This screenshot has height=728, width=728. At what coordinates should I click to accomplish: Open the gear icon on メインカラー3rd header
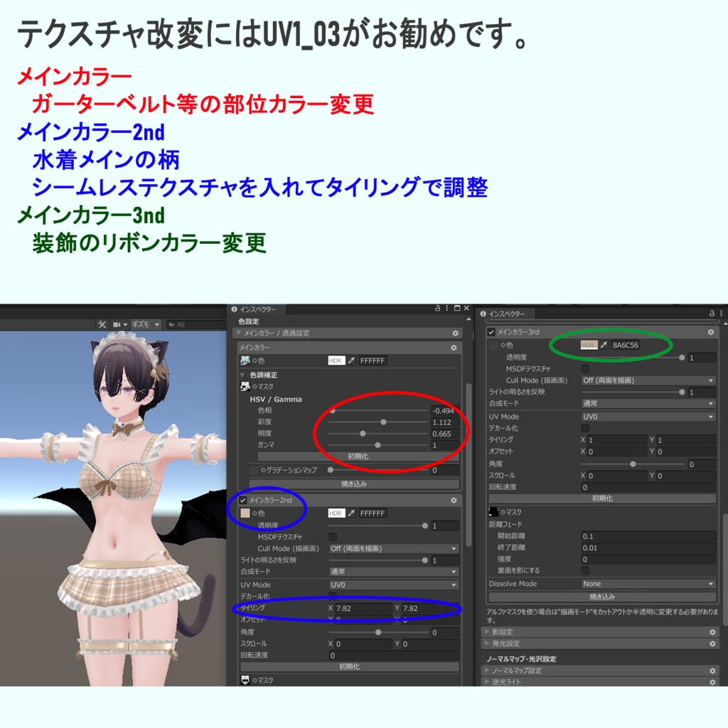point(711,332)
